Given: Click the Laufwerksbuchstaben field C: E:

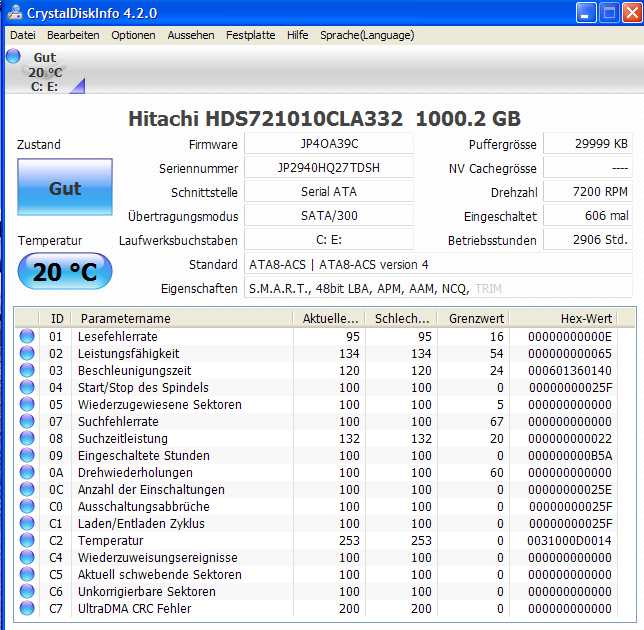Looking at the screenshot, I should tap(329, 240).
